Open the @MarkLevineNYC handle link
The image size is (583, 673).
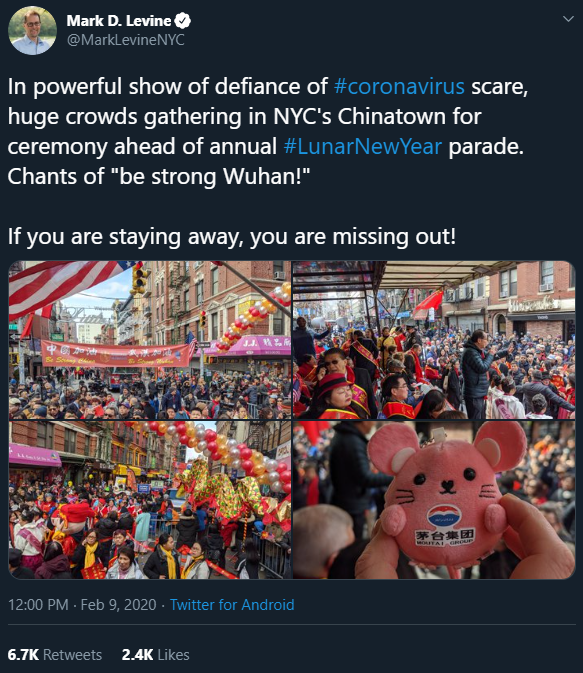click(126, 40)
